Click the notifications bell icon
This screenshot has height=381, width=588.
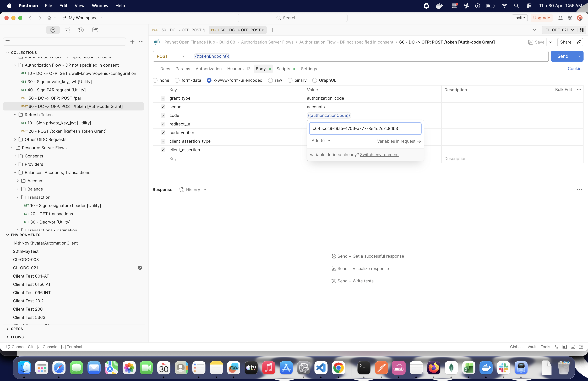tap(560, 18)
